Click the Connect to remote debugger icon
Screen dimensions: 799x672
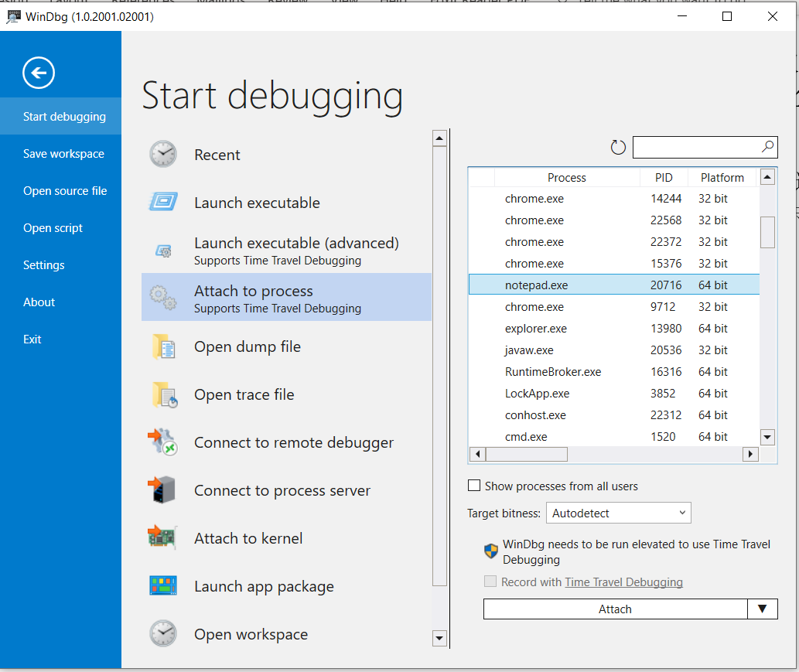[x=162, y=442]
